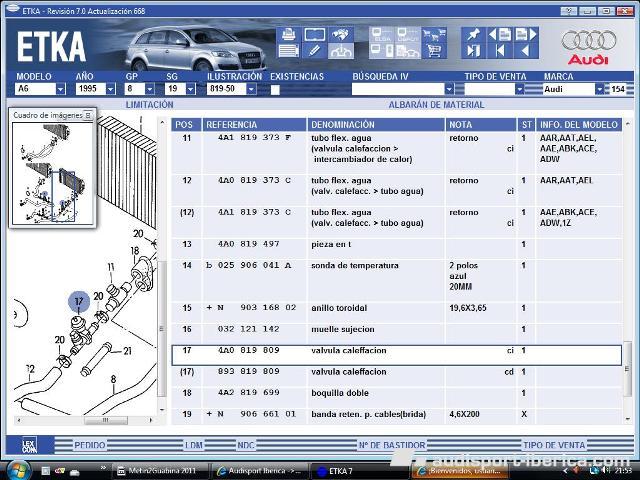This screenshot has width=640, height=480.
Task: Expand the GP dropdown arrow
Action: coord(150,89)
